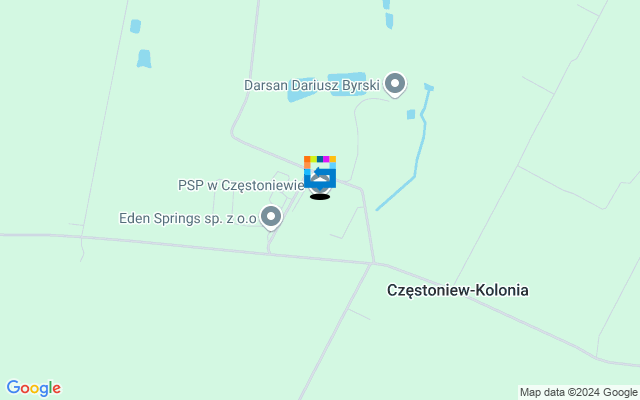Click the Map data ©2024 Google attribution
The width and height of the screenshot is (640, 400).
click(x=579, y=393)
